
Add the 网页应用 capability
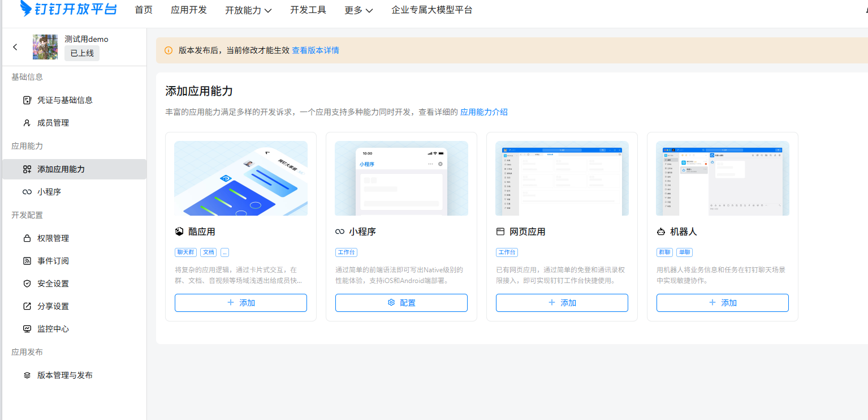[x=562, y=303]
